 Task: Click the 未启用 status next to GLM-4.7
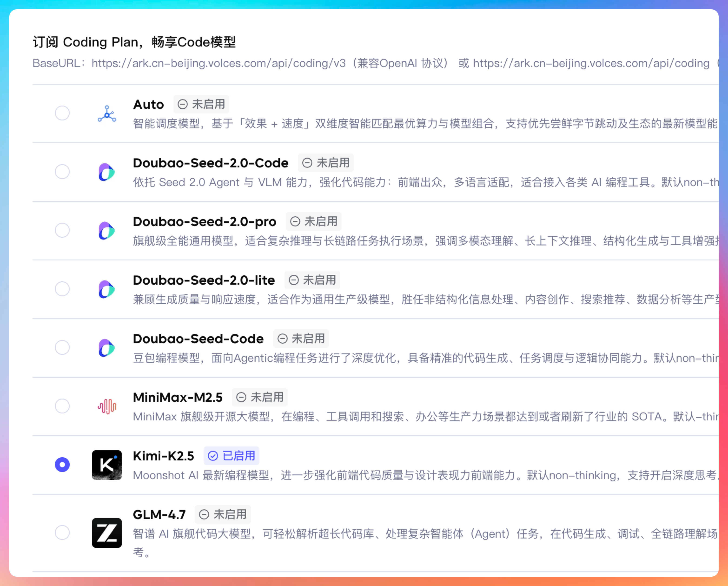click(223, 514)
